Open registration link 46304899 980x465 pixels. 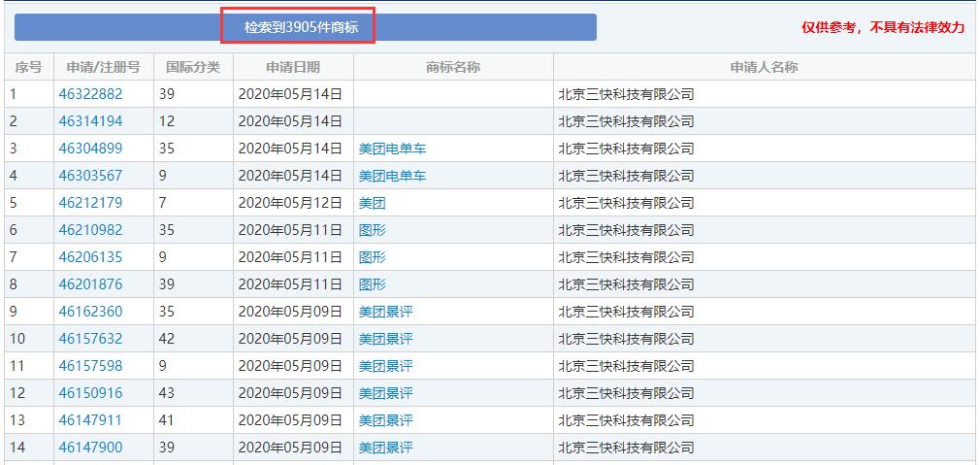pos(90,149)
